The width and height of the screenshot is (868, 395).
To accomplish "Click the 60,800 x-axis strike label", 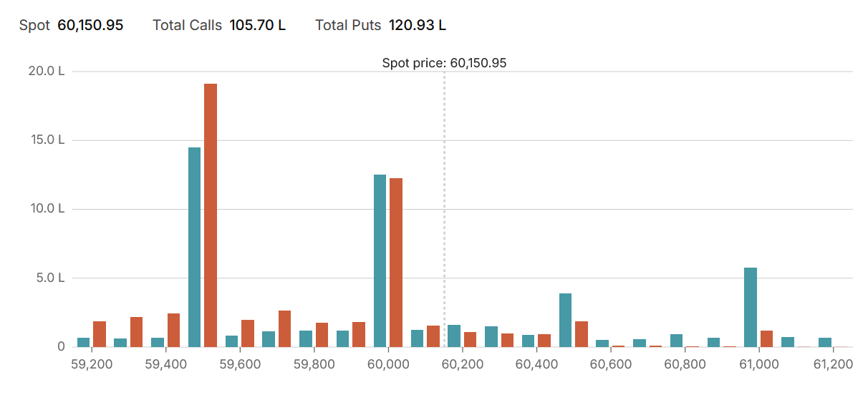I will pyautogui.click(x=685, y=364).
